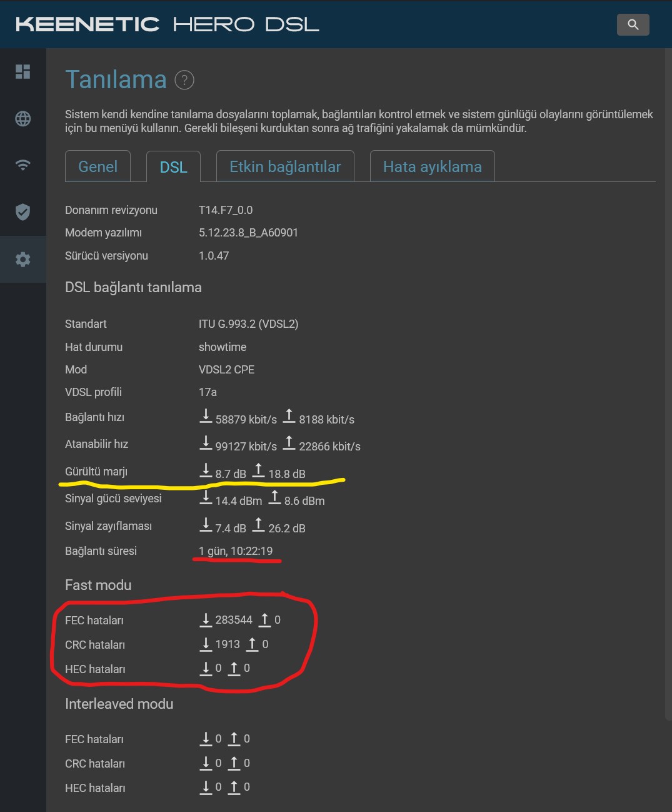Click the VDSL profili value 17a
Screen dimensions: 672x812
(208, 392)
